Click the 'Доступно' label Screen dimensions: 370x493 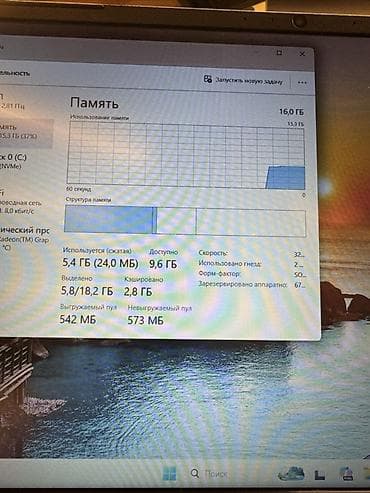click(x=163, y=252)
